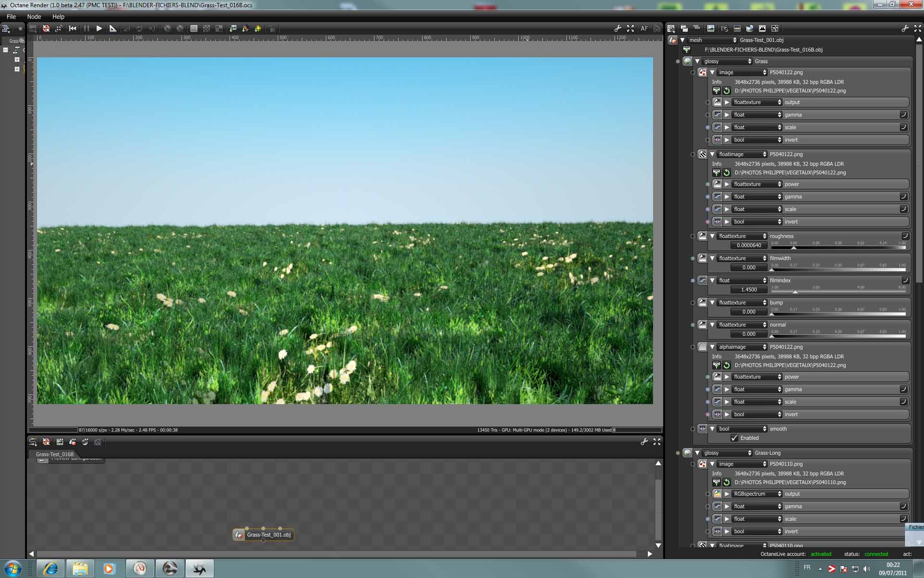Image resolution: width=924 pixels, height=578 pixels.
Task: Open the Node menu
Action: 34,16
